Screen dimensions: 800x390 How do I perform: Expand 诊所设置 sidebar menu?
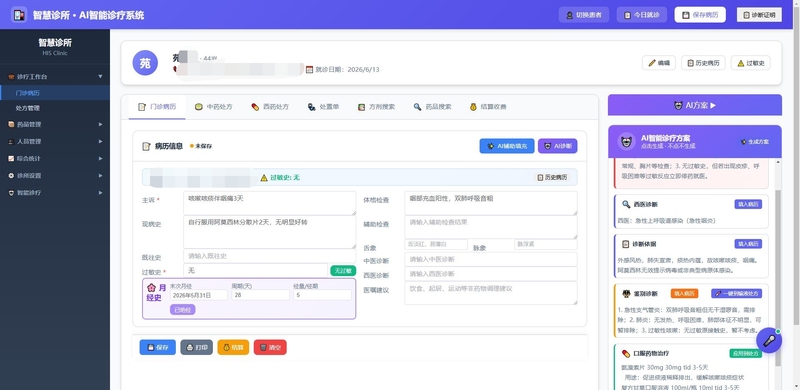55,176
